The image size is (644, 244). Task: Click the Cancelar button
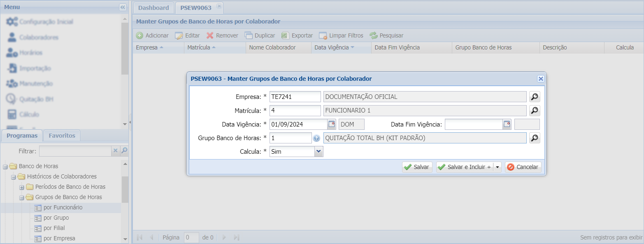(523, 167)
